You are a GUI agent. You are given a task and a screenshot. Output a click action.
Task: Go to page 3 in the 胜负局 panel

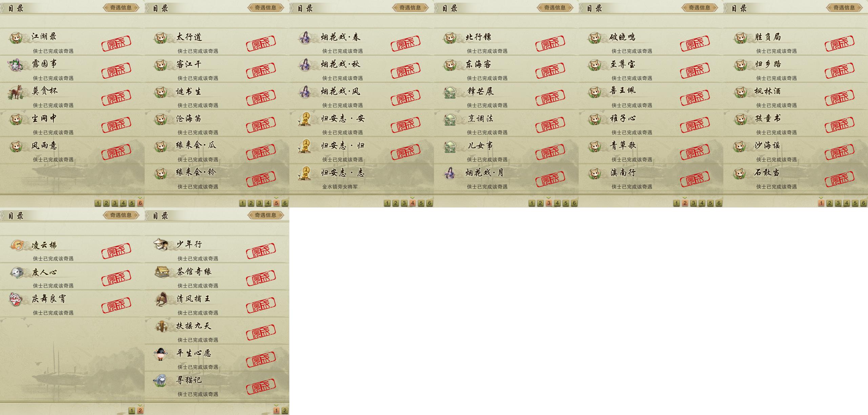(x=838, y=203)
